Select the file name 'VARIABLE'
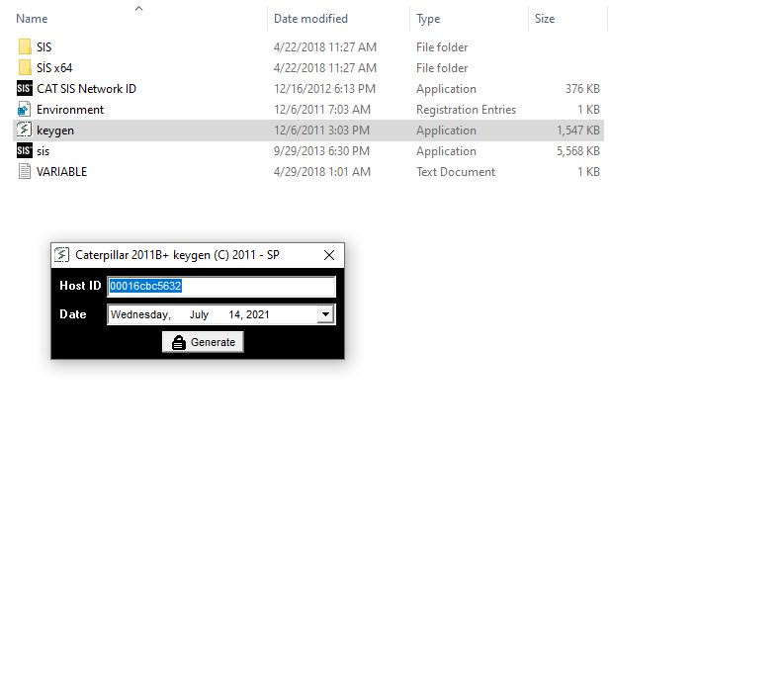 61,171
